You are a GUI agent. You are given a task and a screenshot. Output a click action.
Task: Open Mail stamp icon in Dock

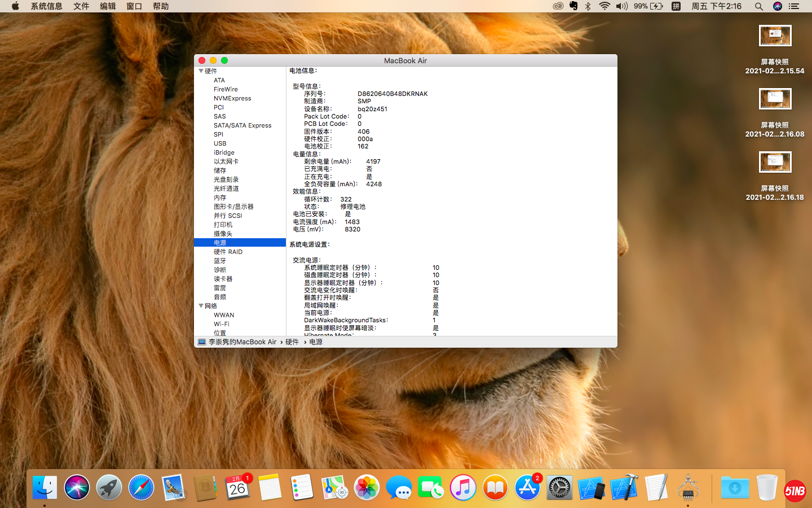tap(173, 488)
